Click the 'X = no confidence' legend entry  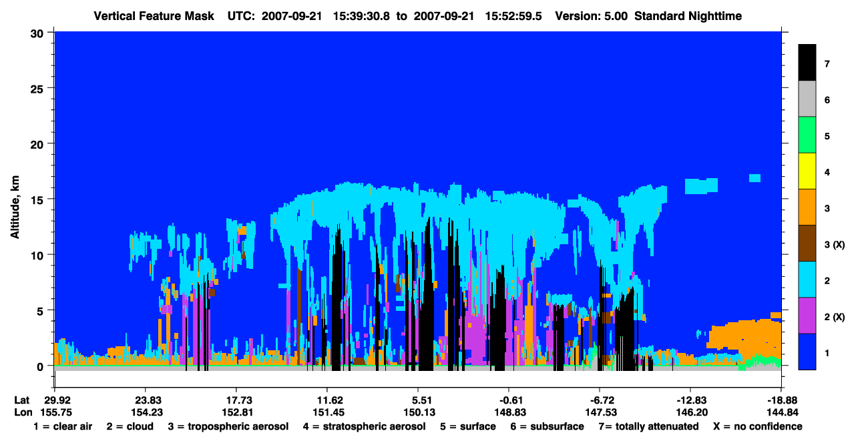(757, 426)
